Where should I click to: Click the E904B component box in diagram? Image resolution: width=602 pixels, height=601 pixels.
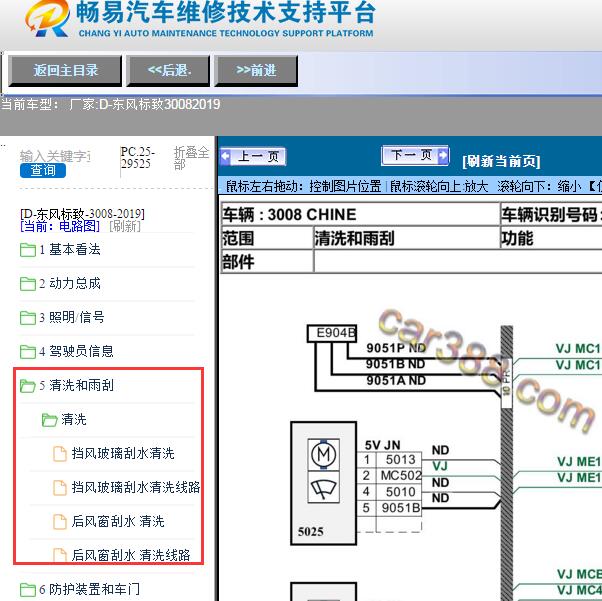coord(332,333)
